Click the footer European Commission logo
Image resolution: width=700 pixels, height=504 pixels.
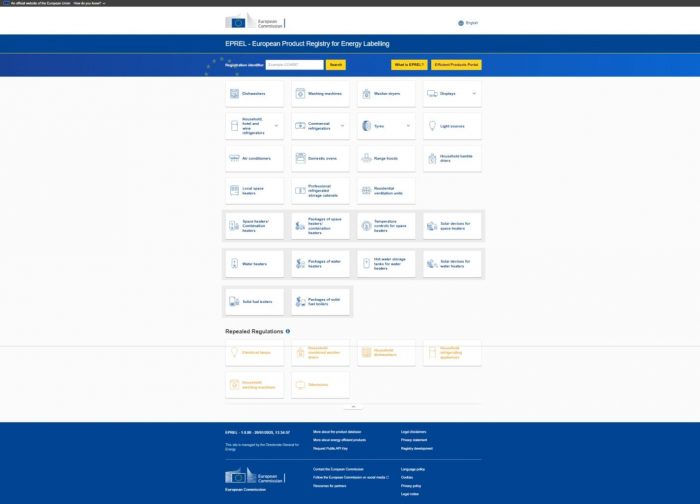pos(255,476)
